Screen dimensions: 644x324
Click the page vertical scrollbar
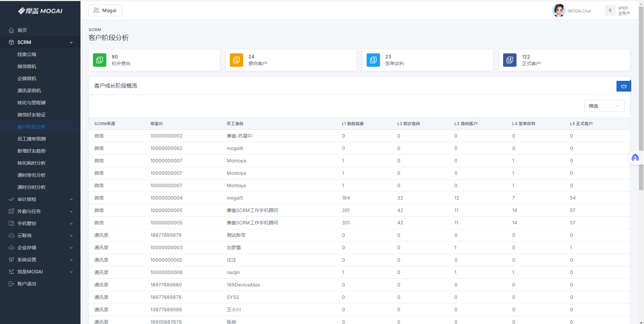tap(641, 101)
